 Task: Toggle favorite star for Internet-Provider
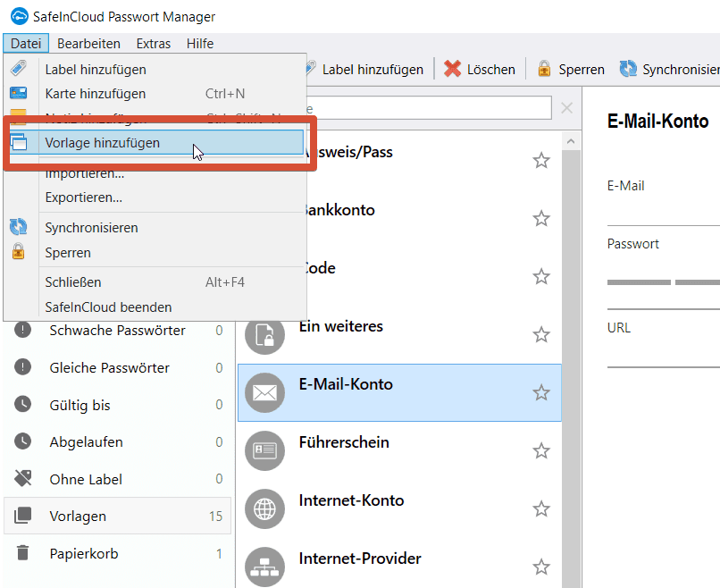541,567
